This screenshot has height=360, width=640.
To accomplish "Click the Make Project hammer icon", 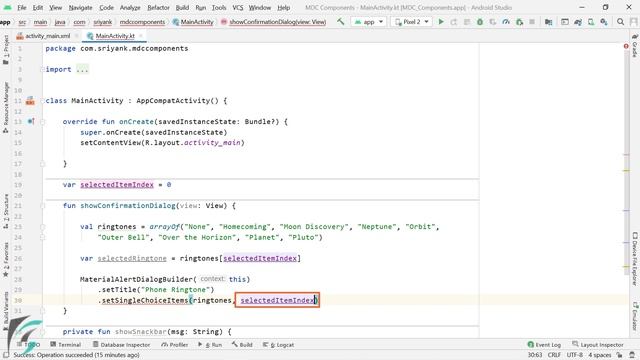I will tap(340, 22).
